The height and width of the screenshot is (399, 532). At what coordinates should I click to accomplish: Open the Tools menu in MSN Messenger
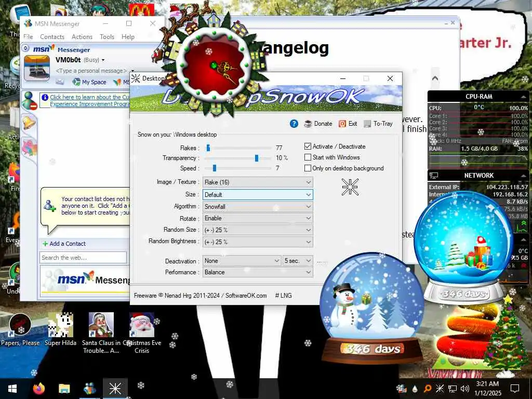pyautogui.click(x=107, y=37)
